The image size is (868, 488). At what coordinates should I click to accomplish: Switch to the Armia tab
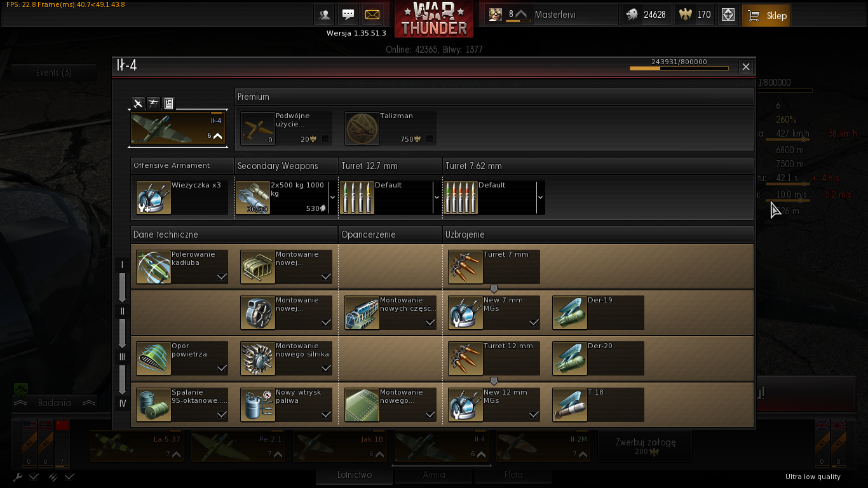pyautogui.click(x=434, y=475)
